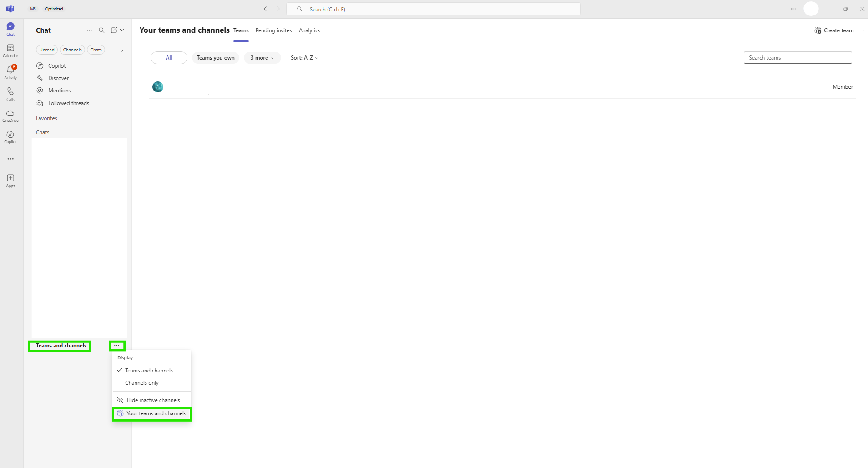Toggle the Unread filter chip
Image resolution: width=868 pixels, height=468 pixels.
pos(47,50)
